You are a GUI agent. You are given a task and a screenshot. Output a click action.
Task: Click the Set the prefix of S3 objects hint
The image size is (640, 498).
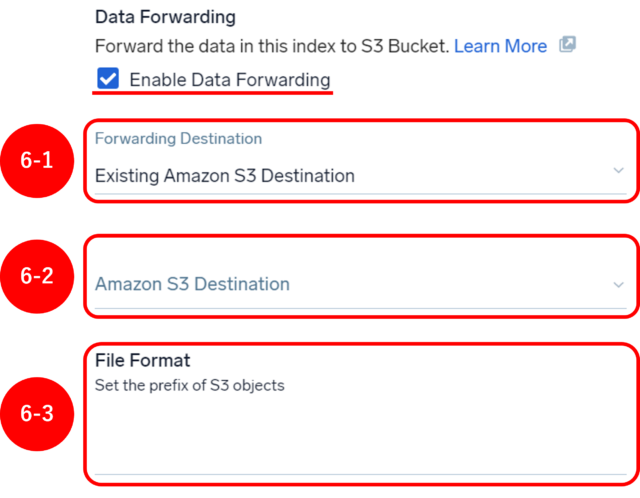[x=190, y=385]
